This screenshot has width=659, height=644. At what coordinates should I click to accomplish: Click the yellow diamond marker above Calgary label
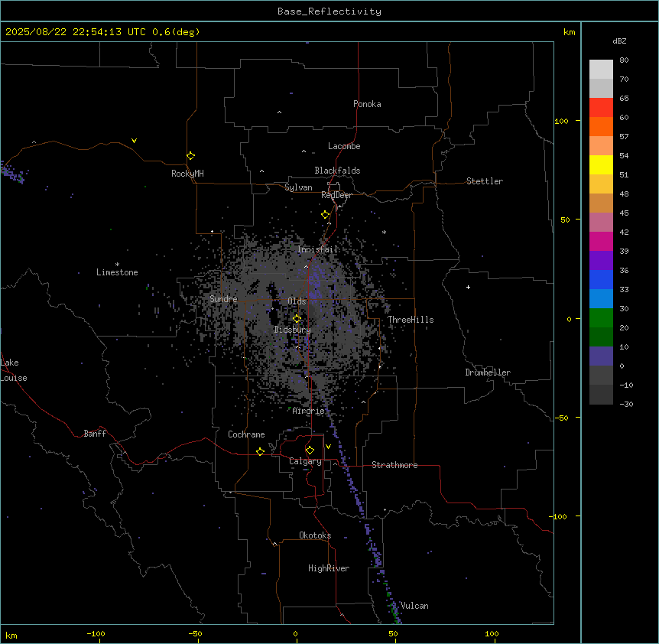coord(310,450)
